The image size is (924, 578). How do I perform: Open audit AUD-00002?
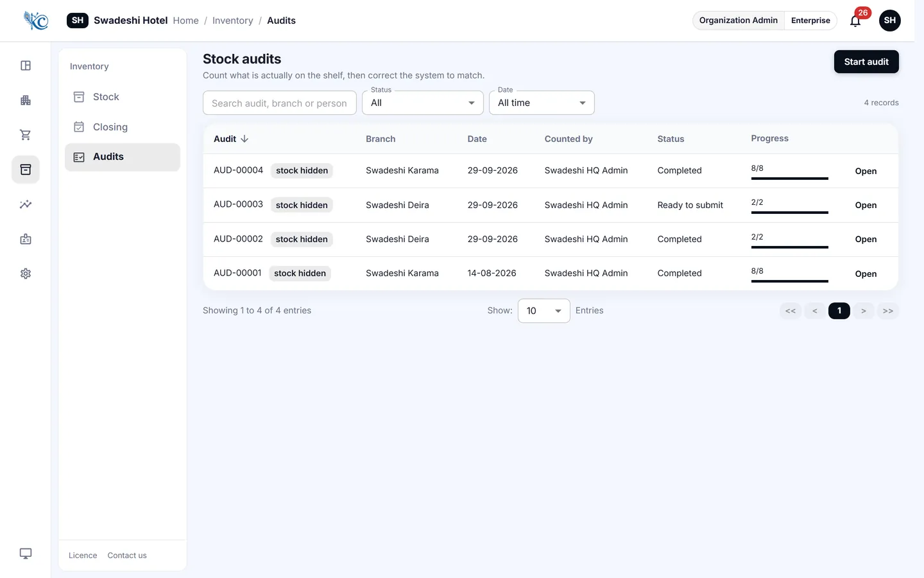[866, 239]
